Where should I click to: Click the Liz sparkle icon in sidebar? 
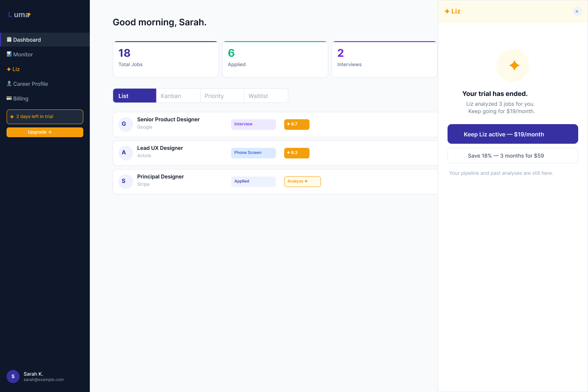pyautogui.click(x=9, y=69)
